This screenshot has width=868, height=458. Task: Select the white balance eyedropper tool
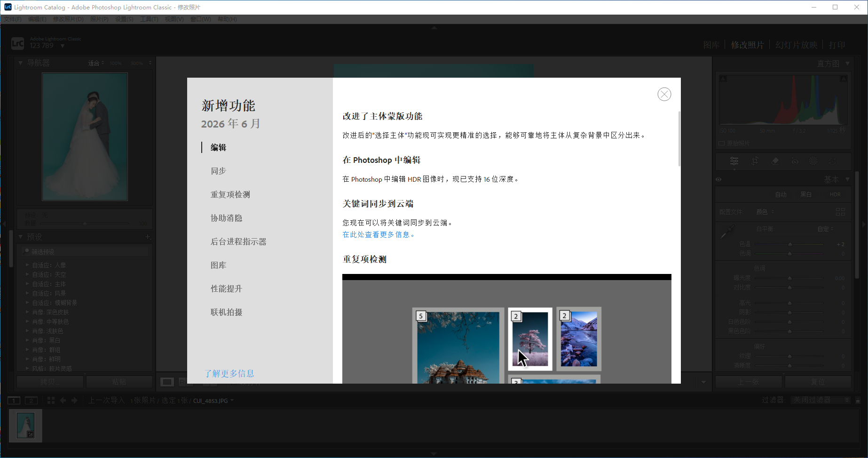click(x=728, y=232)
